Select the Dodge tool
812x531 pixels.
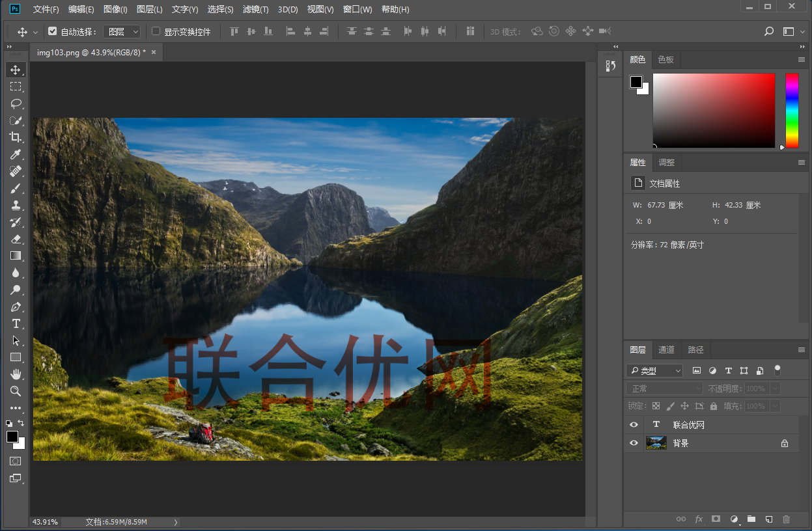pyautogui.click(x=16, y=290)
